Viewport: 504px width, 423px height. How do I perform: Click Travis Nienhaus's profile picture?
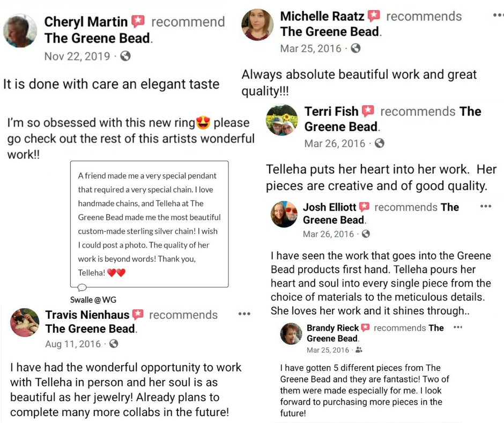click(x=25, y=322)
